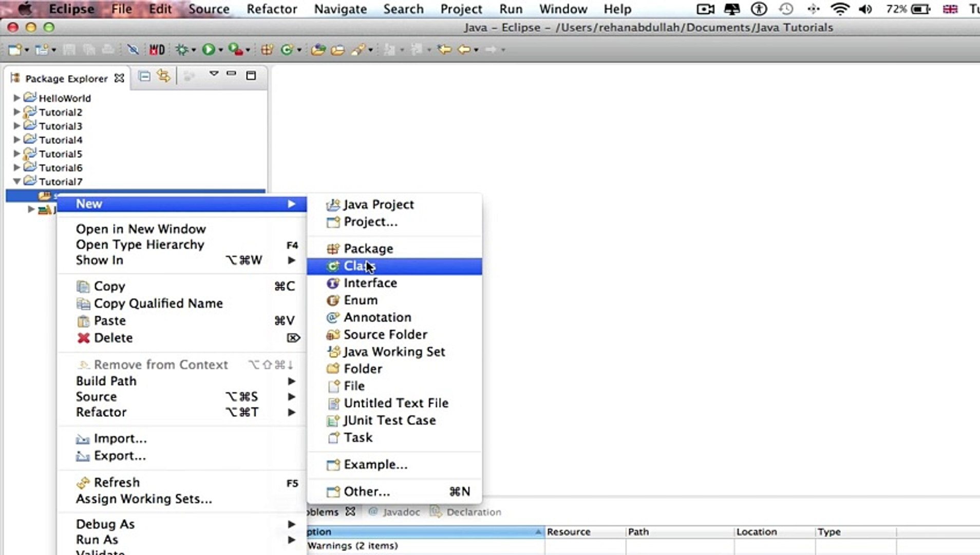980x555 pixels.
Task: Choose Example... in the New submenu
Action: (394, 465)
